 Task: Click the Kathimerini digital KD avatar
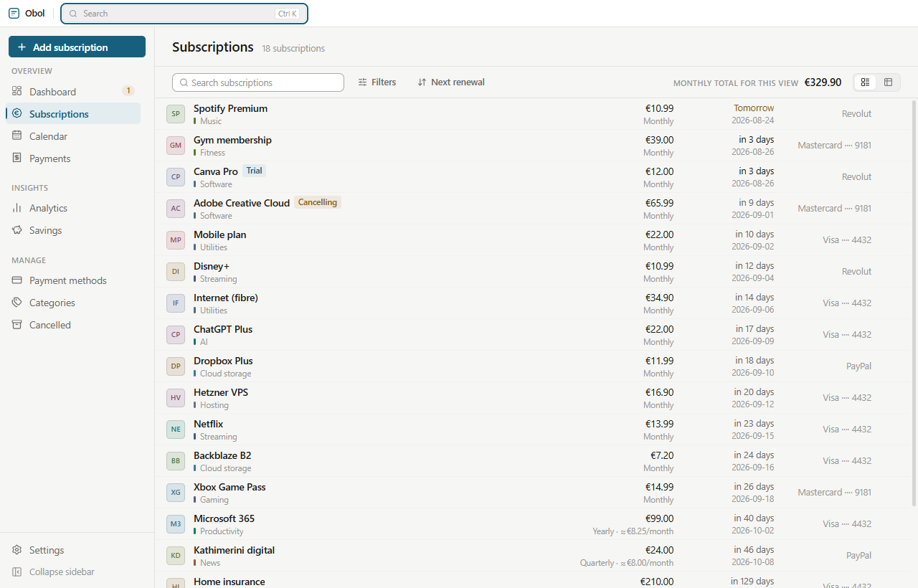tap(176, 556)
